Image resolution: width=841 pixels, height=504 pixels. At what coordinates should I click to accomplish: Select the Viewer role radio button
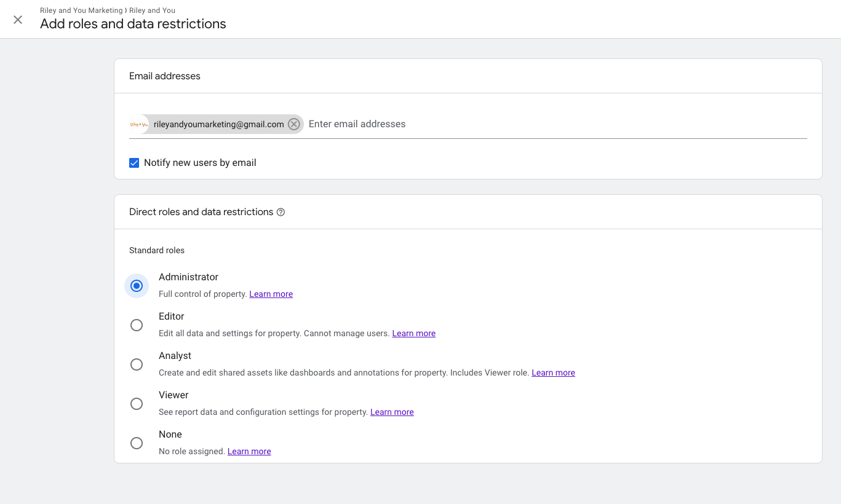point(137,404)
